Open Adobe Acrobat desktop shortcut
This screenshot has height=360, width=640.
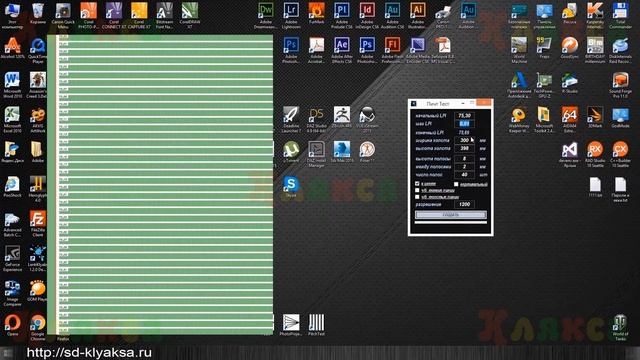tap(316, 50)
